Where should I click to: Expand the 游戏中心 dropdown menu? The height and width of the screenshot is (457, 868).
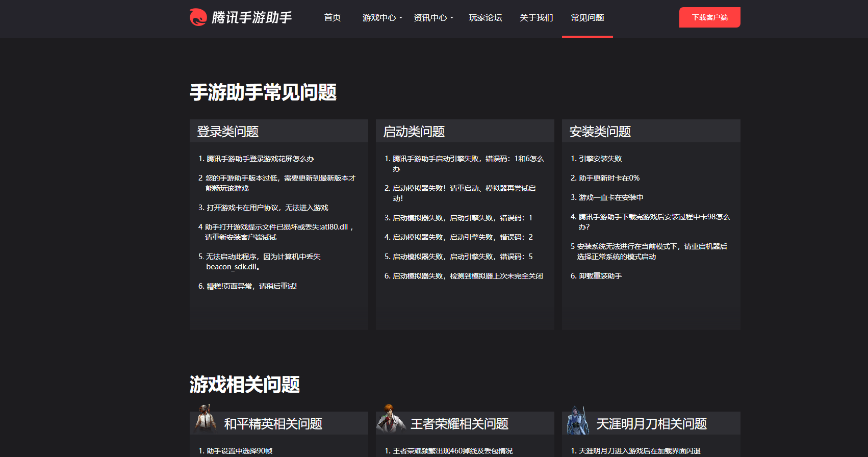pos(382,18)
